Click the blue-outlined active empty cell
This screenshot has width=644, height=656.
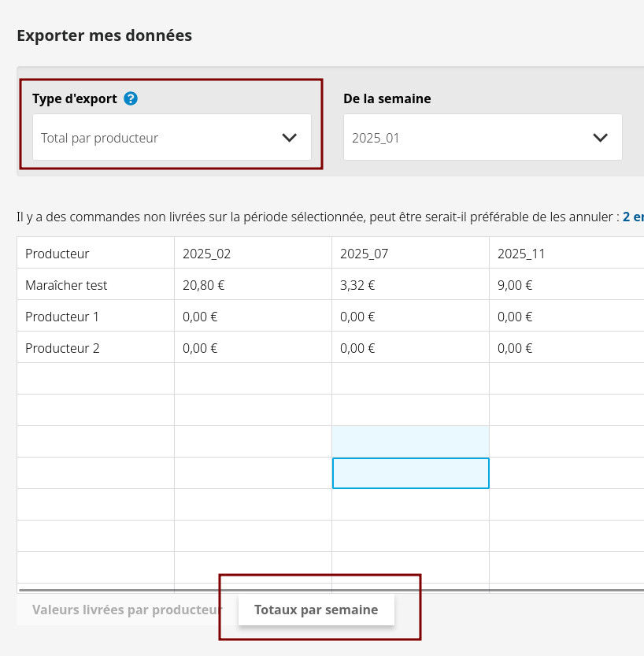pos(410,473)
